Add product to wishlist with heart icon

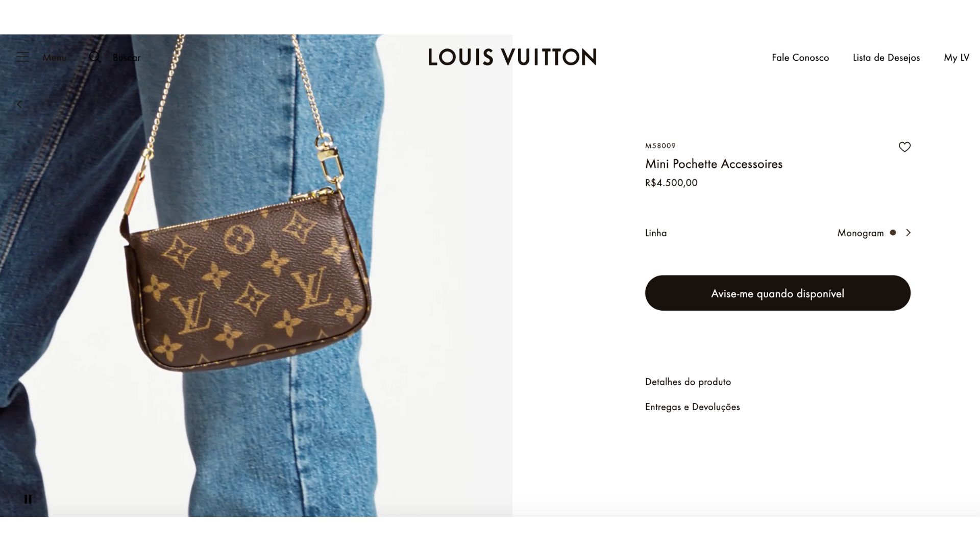[x=904, y=147]
